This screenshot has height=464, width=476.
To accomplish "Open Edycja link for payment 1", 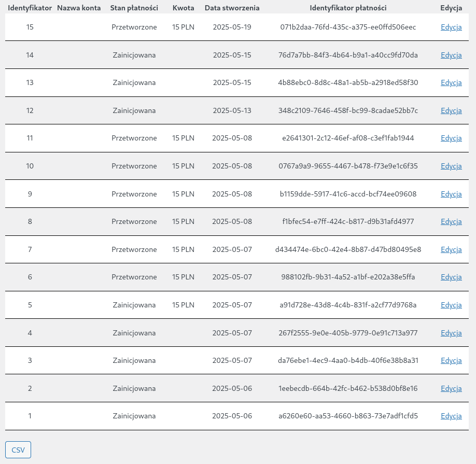I will click(451, 416).
